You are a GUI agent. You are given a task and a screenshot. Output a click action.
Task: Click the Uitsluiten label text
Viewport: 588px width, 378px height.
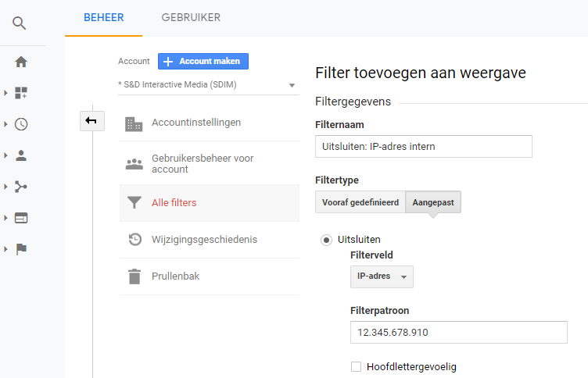[x=359, y=240]
